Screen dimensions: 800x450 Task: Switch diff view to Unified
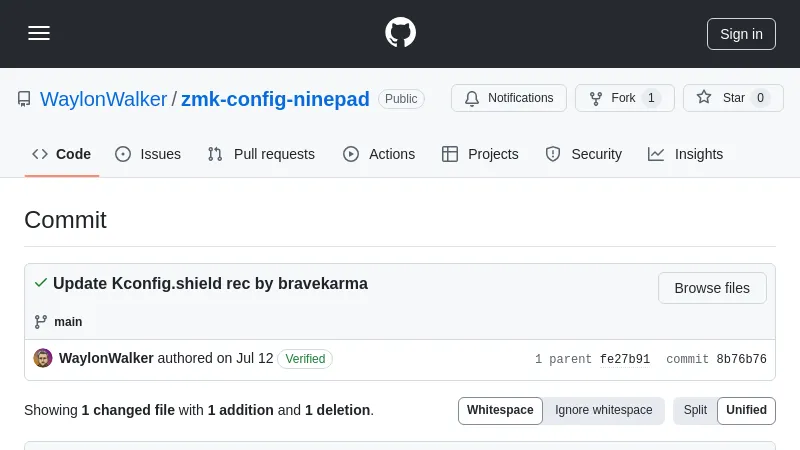[746, 410]
